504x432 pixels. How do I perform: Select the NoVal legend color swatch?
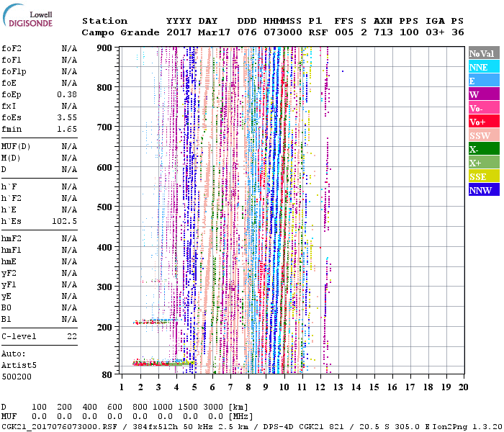pos(484,53)
